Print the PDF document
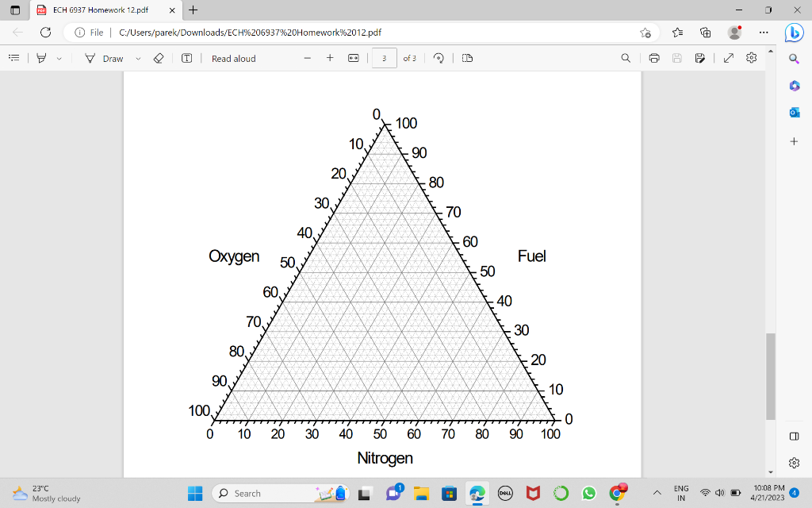Screen dimensions: 812x508 pyautogui.click(x=653, y=57)
